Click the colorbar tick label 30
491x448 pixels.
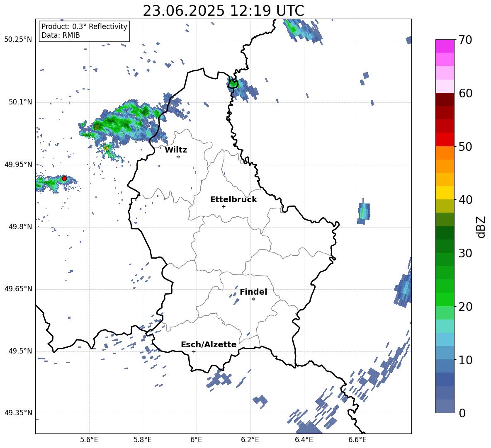coord(465,253)
